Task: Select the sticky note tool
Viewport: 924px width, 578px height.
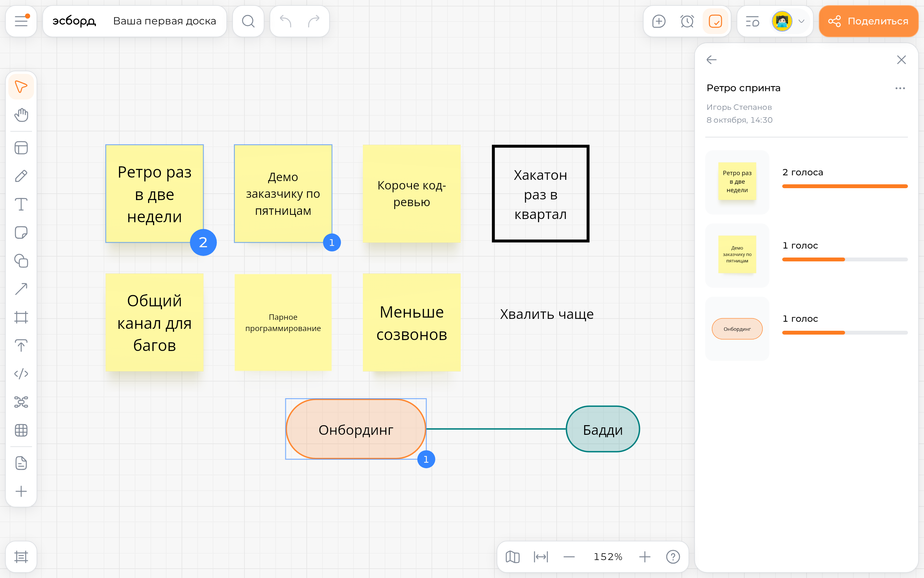Action: click(x=21, y=232)
